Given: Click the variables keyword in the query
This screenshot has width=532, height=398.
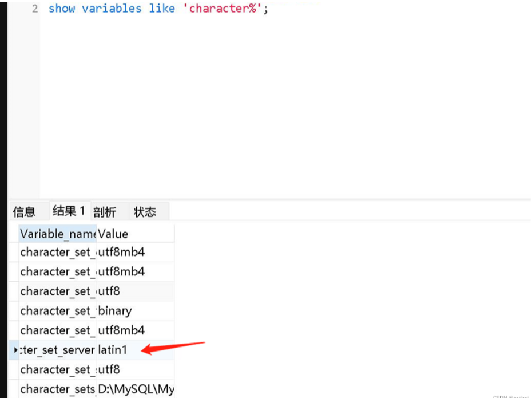Looking at the screenshot, I should (x=113, y=8).
